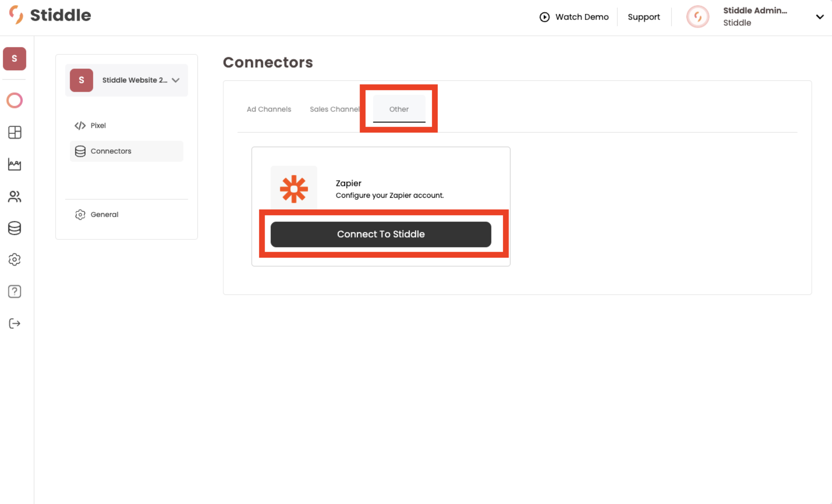This screenshot has width=832, height=504.
Task: Click the logout arrow icon in sidebar
Action: (15, 323)
